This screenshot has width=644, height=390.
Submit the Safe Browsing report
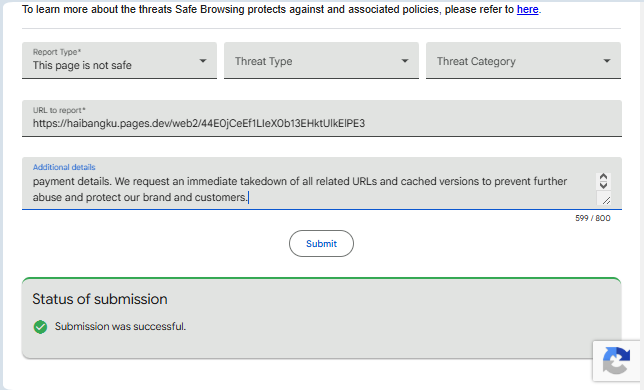click(321, 243)
